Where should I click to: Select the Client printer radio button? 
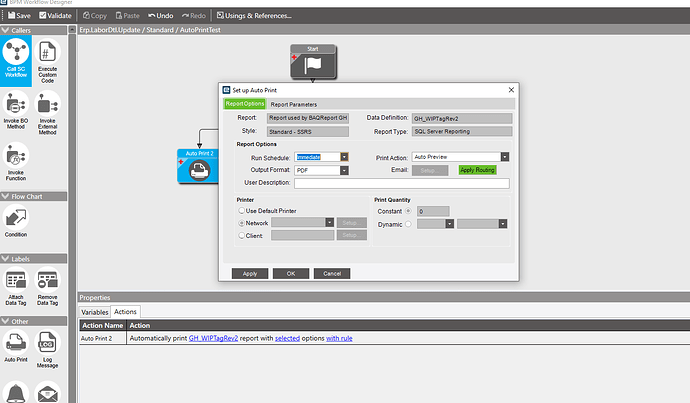[241, 235]
